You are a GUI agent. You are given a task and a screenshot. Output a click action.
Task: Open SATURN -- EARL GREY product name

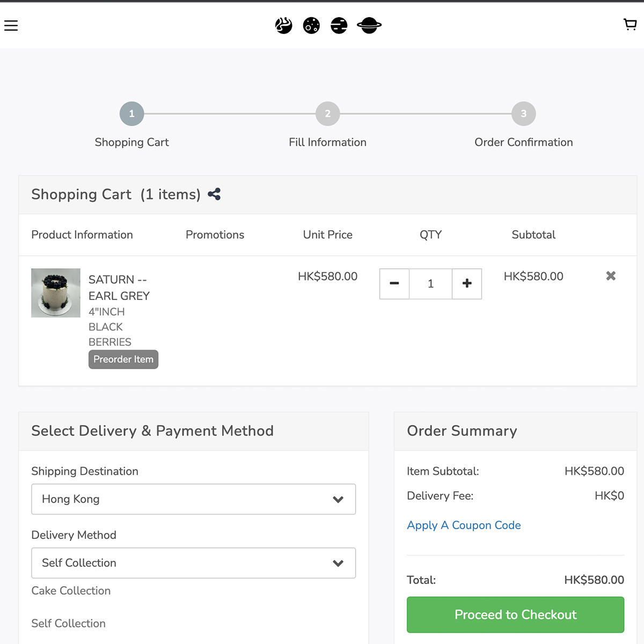[119, 288]
